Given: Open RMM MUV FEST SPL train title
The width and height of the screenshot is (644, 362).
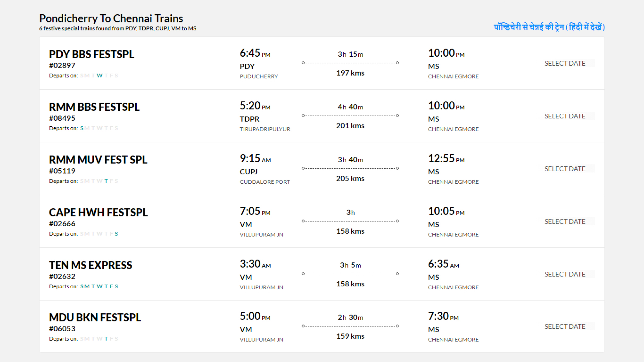Looking at the screenshot, I should coord(98,160).
